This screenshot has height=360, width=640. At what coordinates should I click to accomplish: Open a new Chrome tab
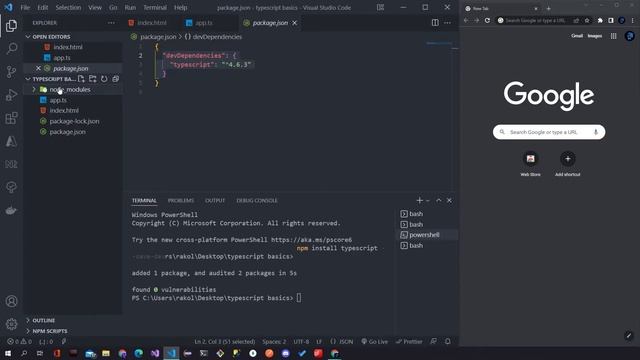[548, 8]
